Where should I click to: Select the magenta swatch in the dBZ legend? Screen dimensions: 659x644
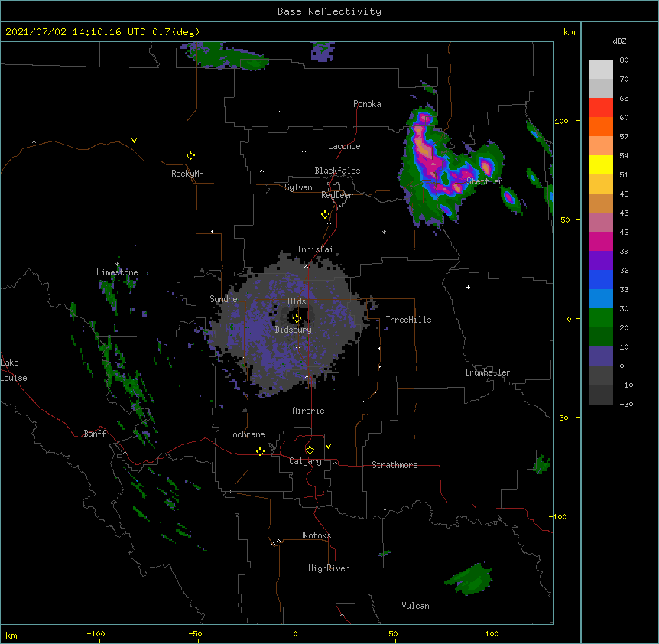click(601, 241)
